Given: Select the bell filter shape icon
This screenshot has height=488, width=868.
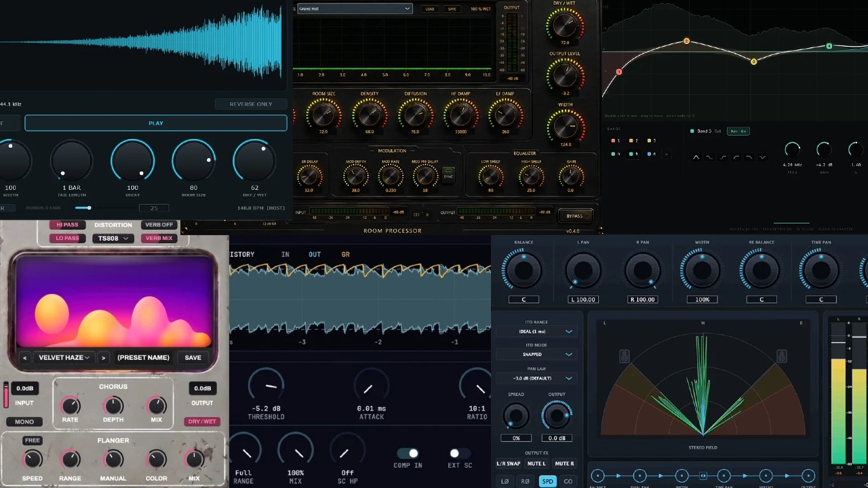Looking at the screenshot, I should 696,157.
